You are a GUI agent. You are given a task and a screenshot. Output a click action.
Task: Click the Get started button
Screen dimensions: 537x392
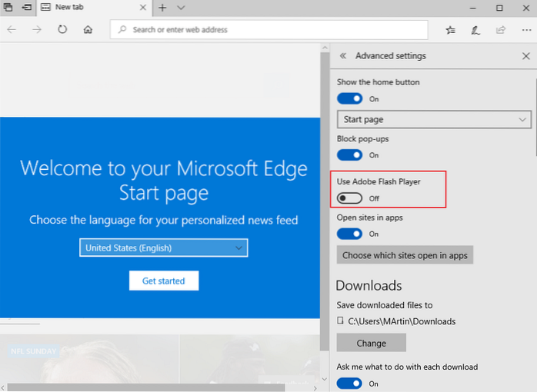pos(163,281)
